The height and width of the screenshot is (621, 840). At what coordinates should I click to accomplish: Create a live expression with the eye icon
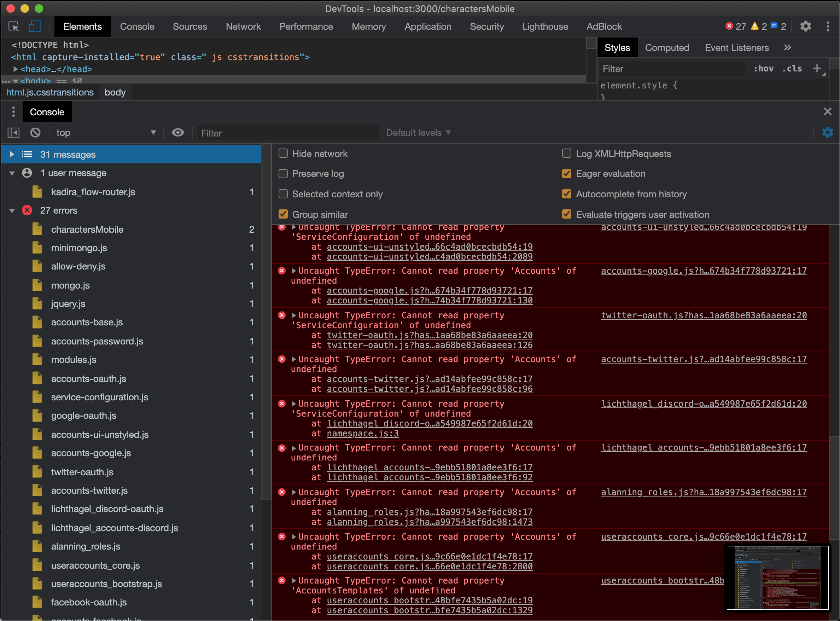pos(178,133)
